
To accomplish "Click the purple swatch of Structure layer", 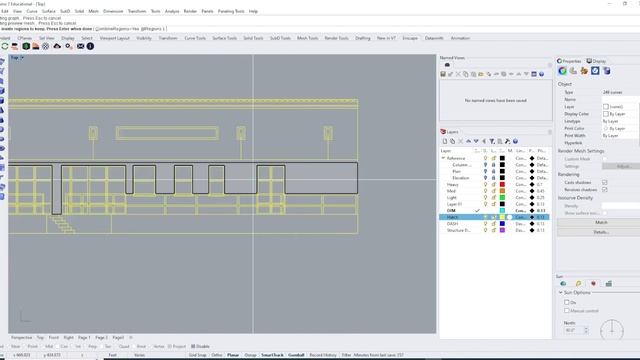I will [x=502, y=230].
